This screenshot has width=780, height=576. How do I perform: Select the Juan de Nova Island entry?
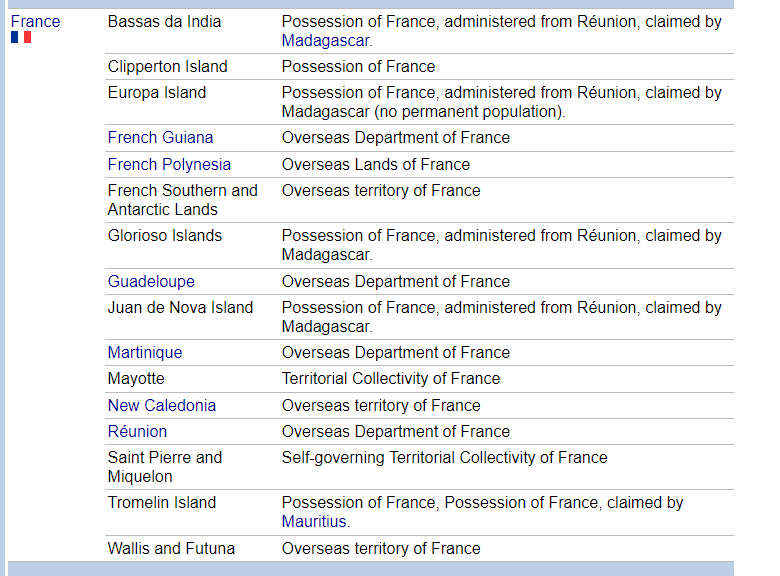pos(180,308)
